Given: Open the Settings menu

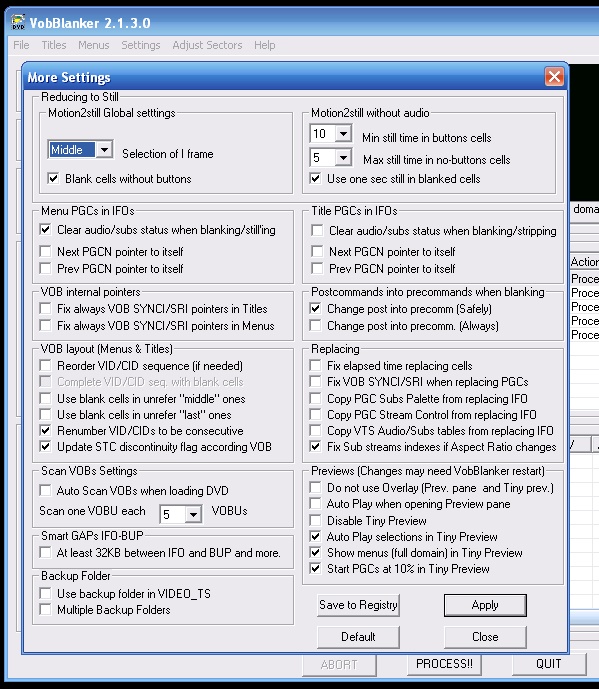Looking at the screenshot, I should pos(141,45).
